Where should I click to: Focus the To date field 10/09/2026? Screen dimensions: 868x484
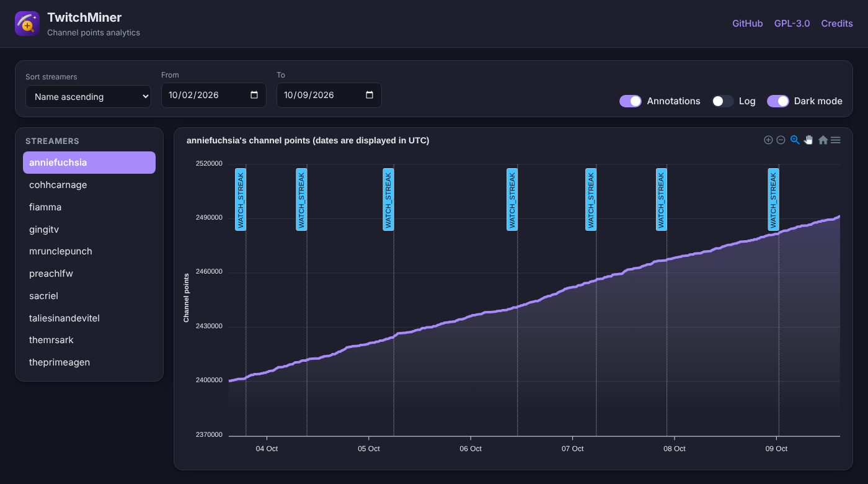tap(329, 95)
